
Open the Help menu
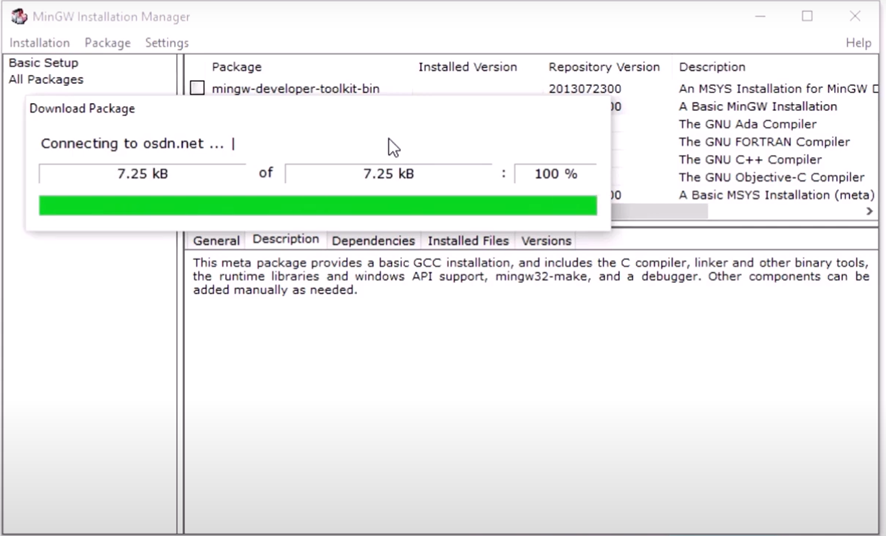tap(858, 43)
